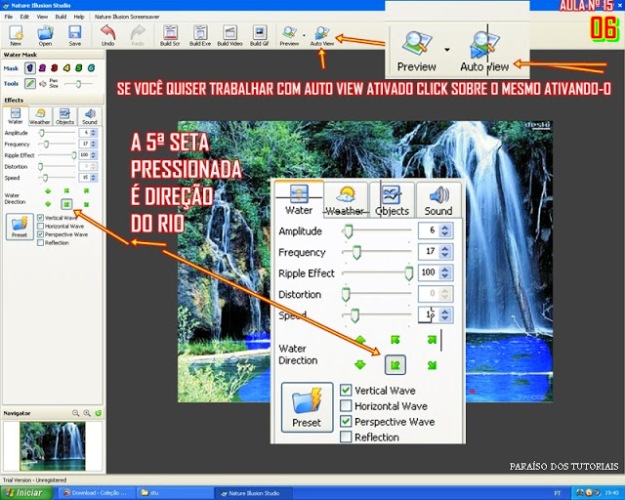Click Nature Illusion Studio taskbar button

point(252,493)
